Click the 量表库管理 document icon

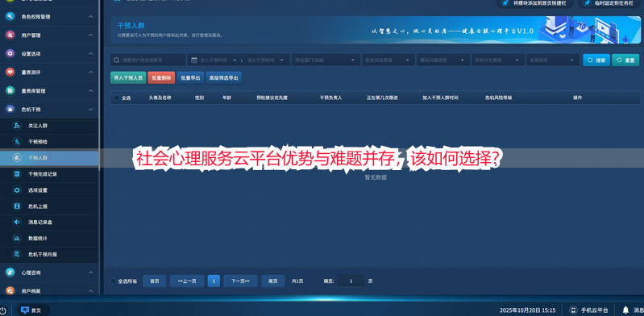(x=10, y=91)
